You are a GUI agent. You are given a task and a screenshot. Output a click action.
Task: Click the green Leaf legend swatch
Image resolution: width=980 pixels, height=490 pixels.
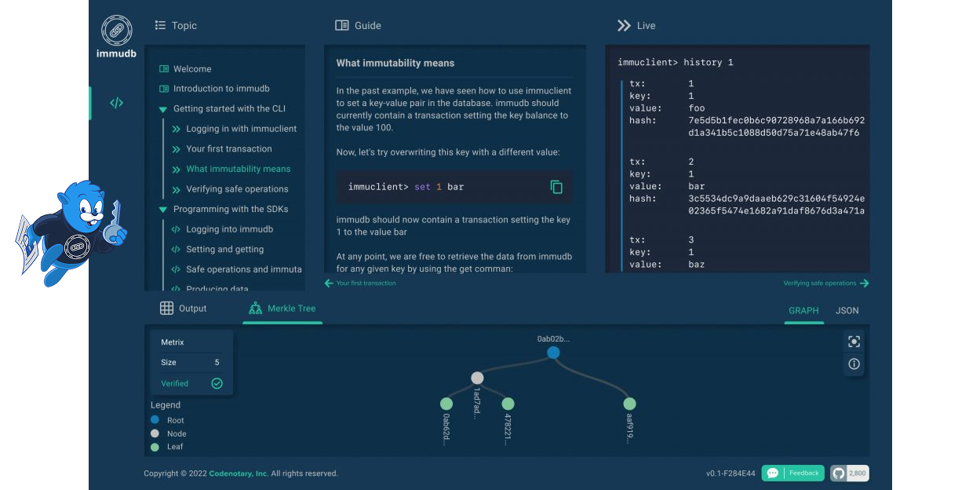click(155, 447)
